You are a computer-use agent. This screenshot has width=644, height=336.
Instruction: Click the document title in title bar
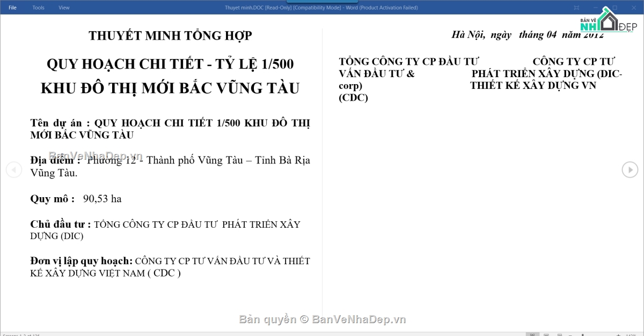point(321,8)
